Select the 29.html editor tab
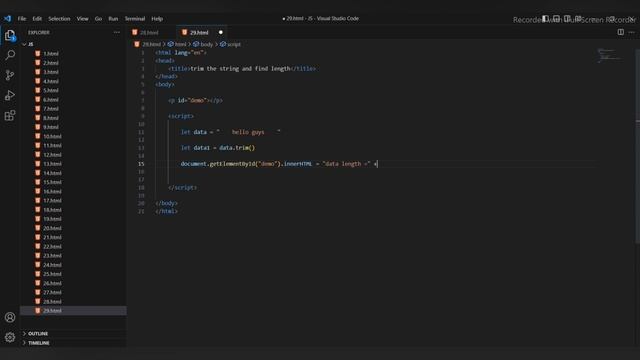640x360 pixels. click(x=200, y=32)
